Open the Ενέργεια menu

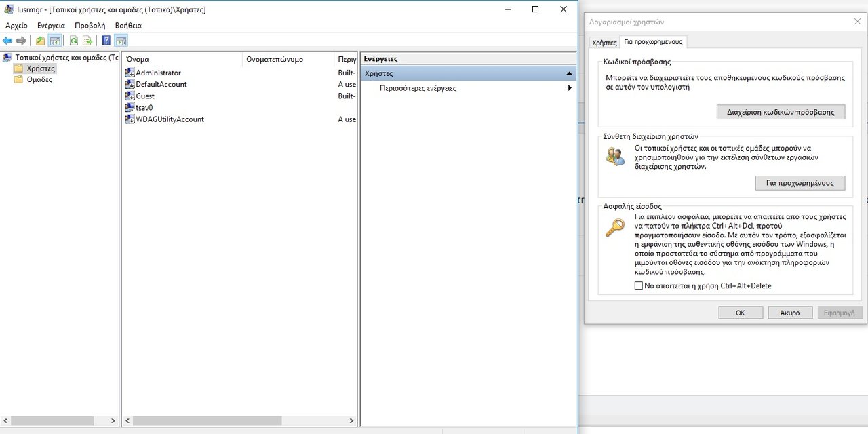pos(51,25)
